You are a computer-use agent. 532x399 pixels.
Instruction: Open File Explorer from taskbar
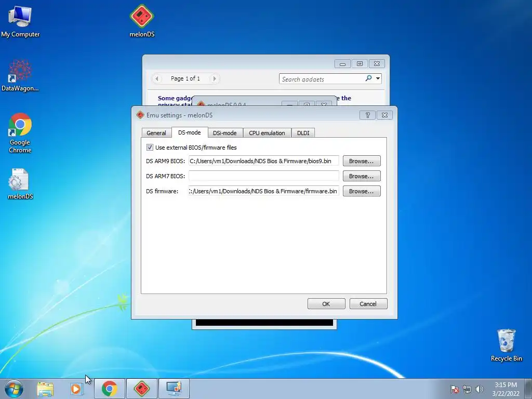(x=45, y=389)
